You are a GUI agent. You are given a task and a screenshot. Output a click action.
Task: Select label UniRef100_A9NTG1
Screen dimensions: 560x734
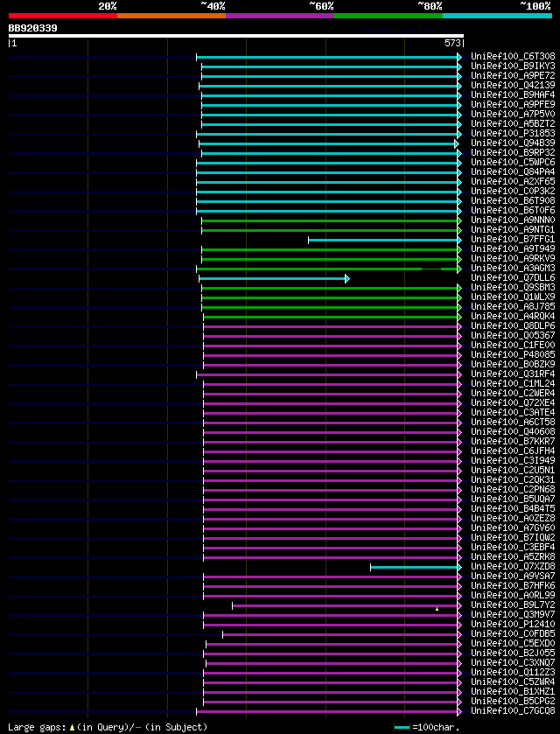[x=513, y=229]
